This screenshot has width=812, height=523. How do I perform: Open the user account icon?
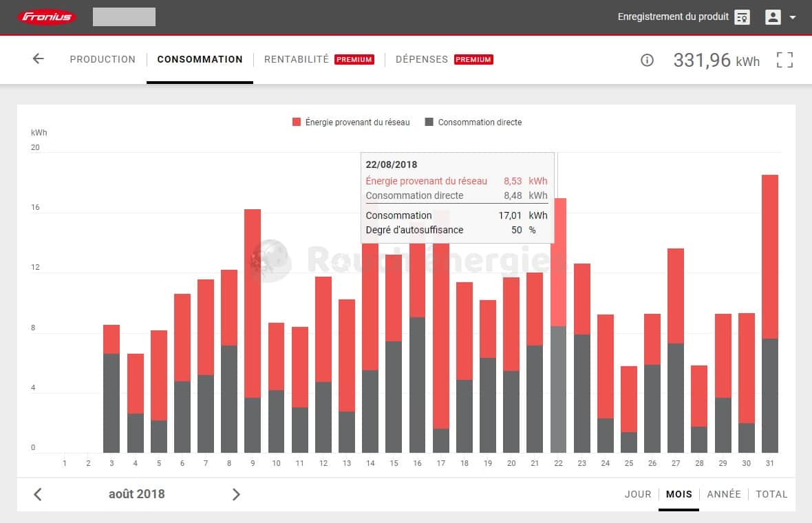[x=773, y=17]
